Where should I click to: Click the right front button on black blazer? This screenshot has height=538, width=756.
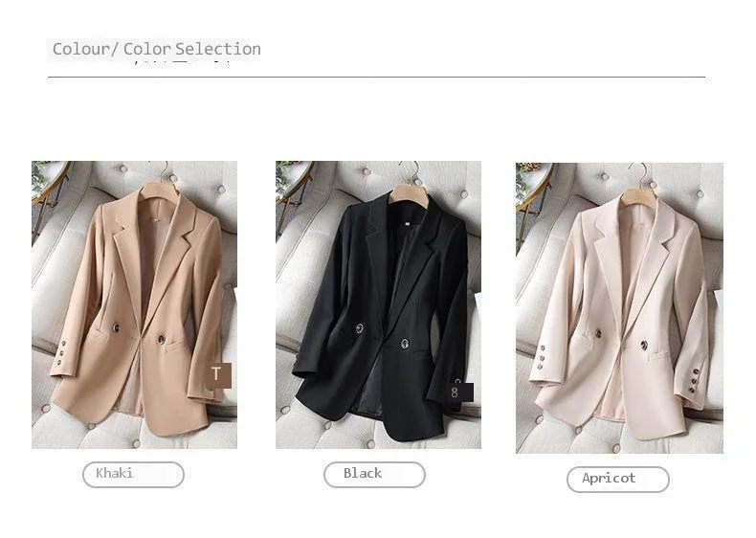point(405,344)
